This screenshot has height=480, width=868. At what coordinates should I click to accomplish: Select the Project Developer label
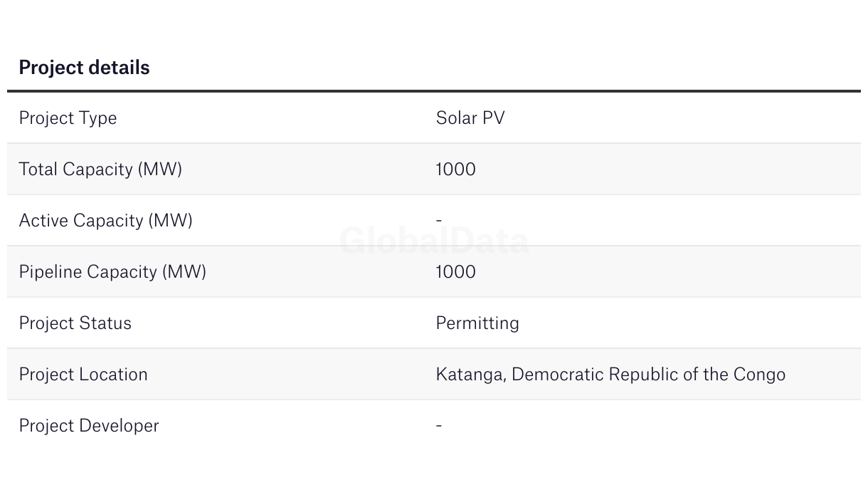click(89, 426)
